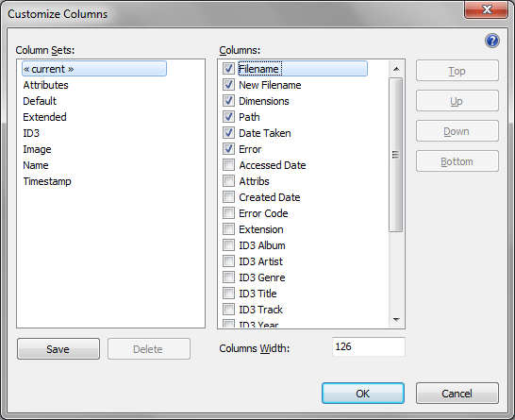Click the scroll down arrow in Columns list

tap(396, 319)
